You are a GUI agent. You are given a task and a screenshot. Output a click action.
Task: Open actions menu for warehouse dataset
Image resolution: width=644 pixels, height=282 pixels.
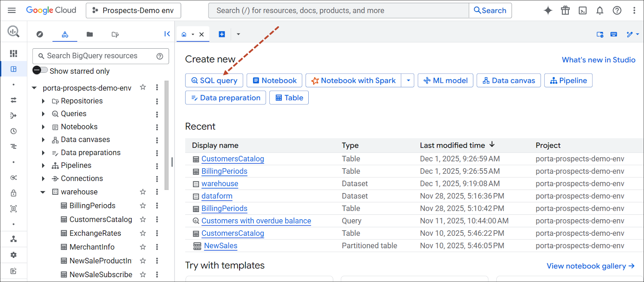click(x=157, y=192)
